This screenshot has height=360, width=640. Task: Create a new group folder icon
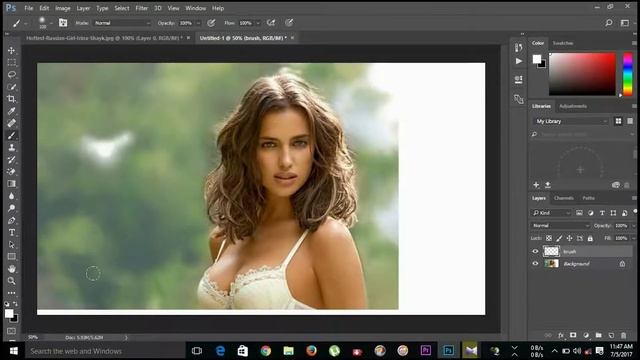click(x=598, y=335)
